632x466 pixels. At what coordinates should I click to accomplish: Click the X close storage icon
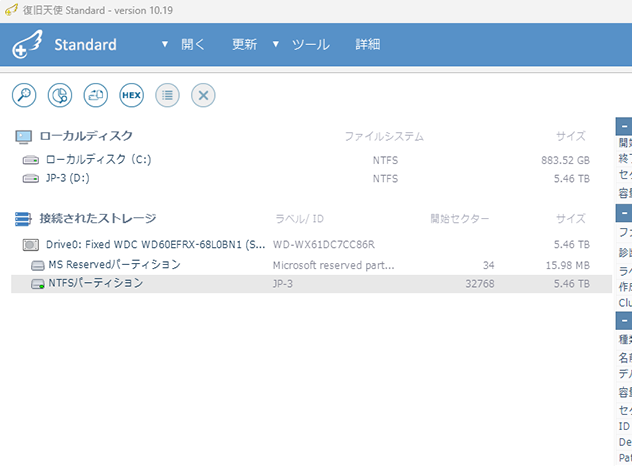pos(203,95)
